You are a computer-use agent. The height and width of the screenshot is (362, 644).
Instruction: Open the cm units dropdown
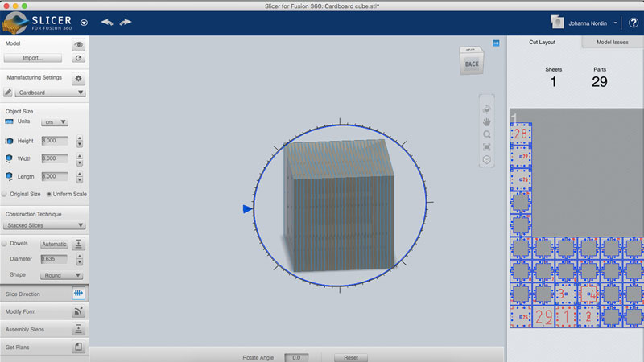coord(55,122)
